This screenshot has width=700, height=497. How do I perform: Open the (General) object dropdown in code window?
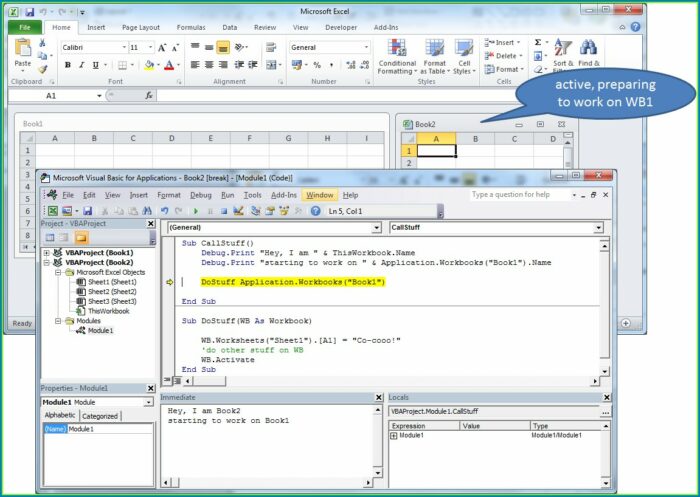click(377, 228)
